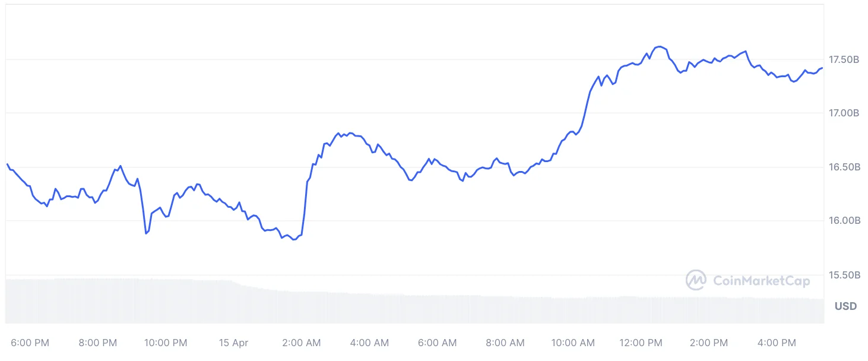Click the 17.50B price axis label

(x=844, y=59)
